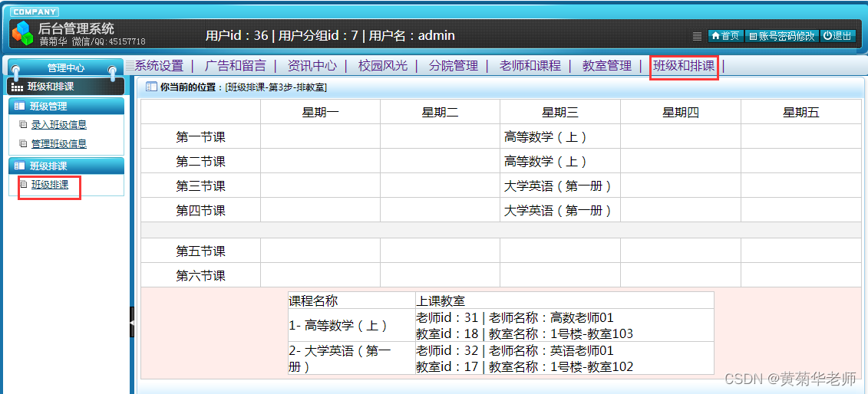The width and height of the screenshot is (868, 394).
Task: Click the 上课教室 header in lower table
Action: [x=441, y=301]
